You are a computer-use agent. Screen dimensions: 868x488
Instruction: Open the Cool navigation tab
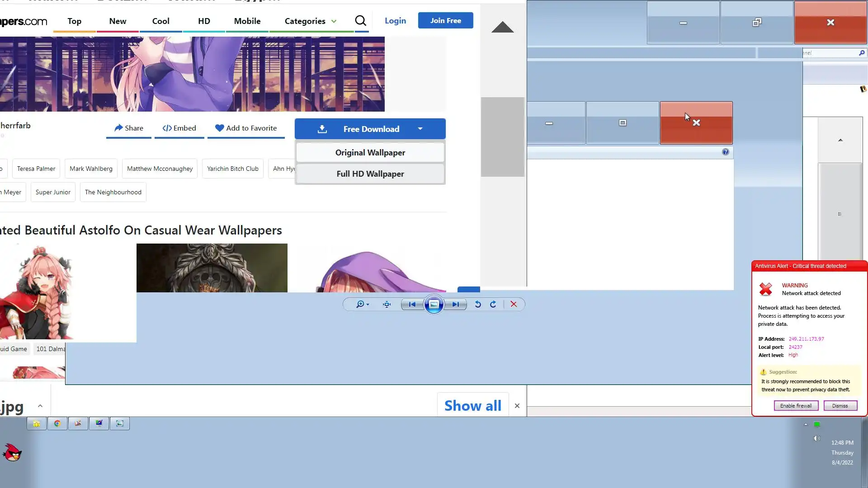coord(160,21)
